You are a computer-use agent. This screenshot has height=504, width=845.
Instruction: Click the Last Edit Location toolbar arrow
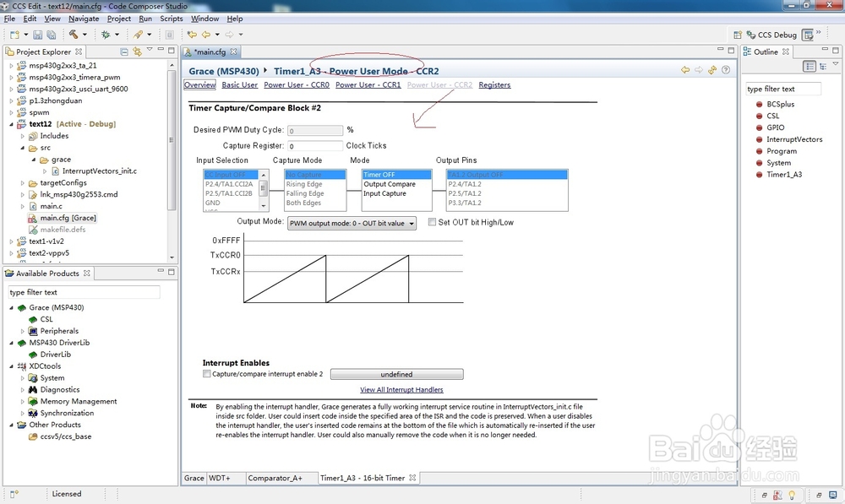pyautogui.click(x=192, y=35)
